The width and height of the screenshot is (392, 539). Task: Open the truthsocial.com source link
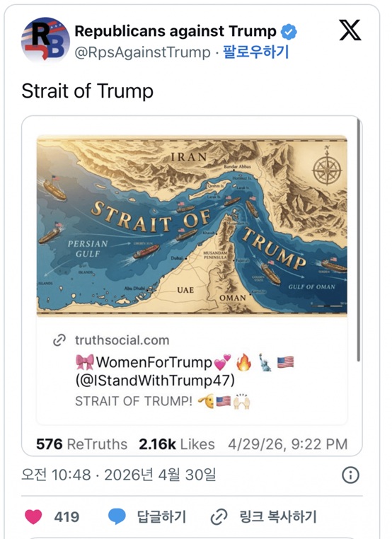click(122, 340)
